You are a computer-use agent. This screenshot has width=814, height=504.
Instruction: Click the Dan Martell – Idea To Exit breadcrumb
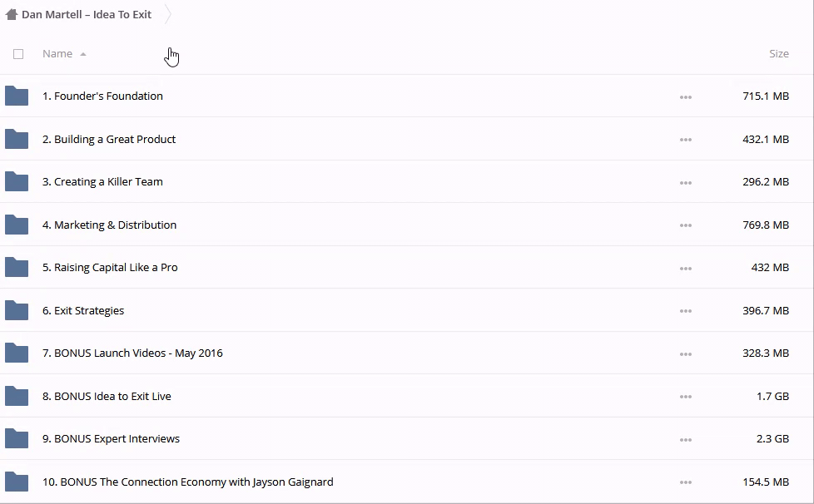[87, 14]
